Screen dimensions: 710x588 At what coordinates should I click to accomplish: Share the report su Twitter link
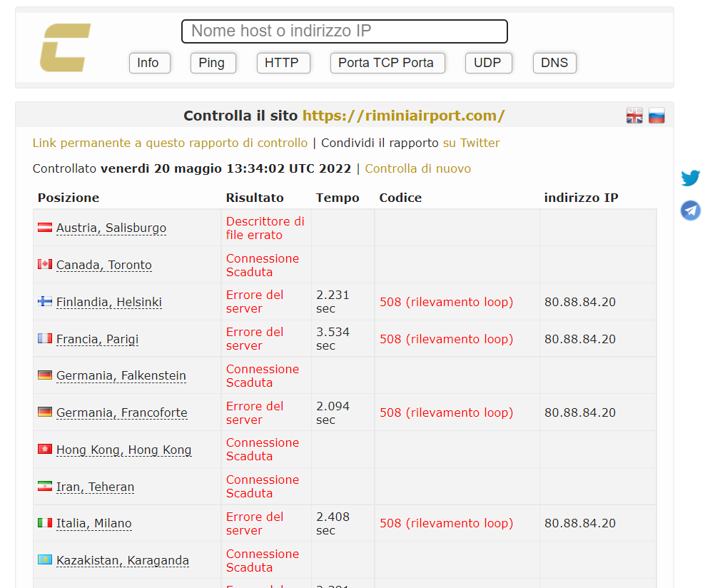tap(471, 143)
